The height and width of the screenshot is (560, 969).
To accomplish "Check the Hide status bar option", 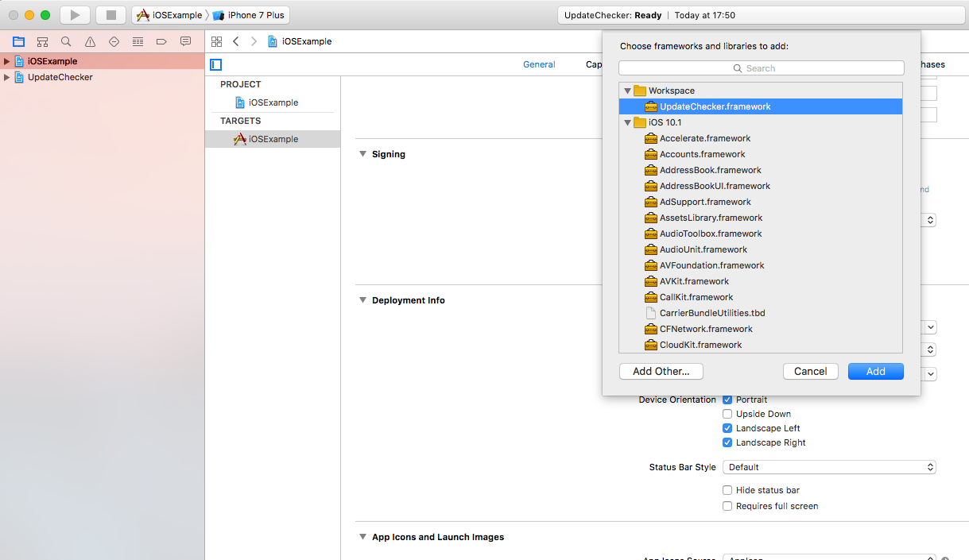I will [x=727, y=490].
